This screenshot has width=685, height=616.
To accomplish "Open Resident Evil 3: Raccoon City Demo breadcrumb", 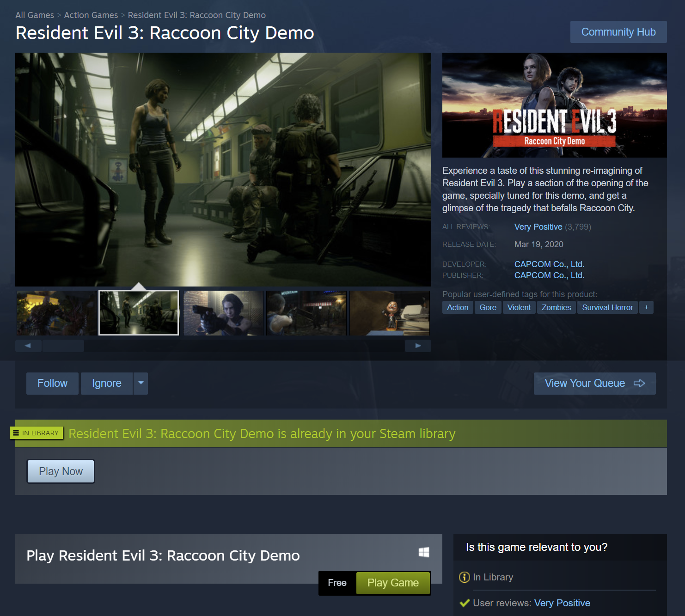I will click(197, 15).
